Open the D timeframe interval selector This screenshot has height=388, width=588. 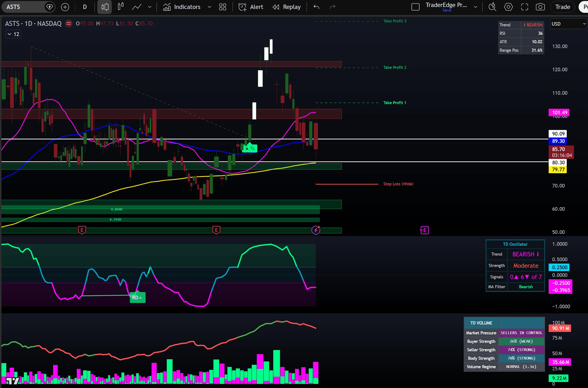(x=85, y=7)
